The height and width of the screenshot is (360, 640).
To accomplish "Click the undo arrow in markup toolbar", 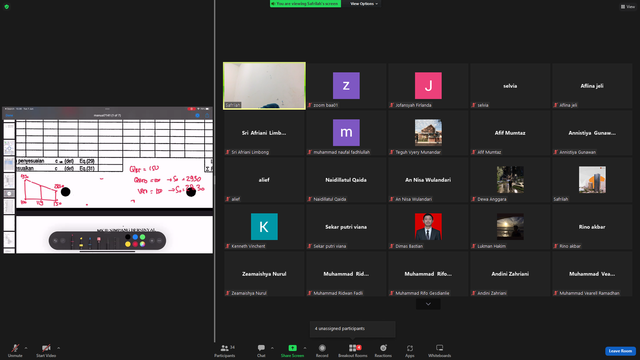I will click(56, 241).
